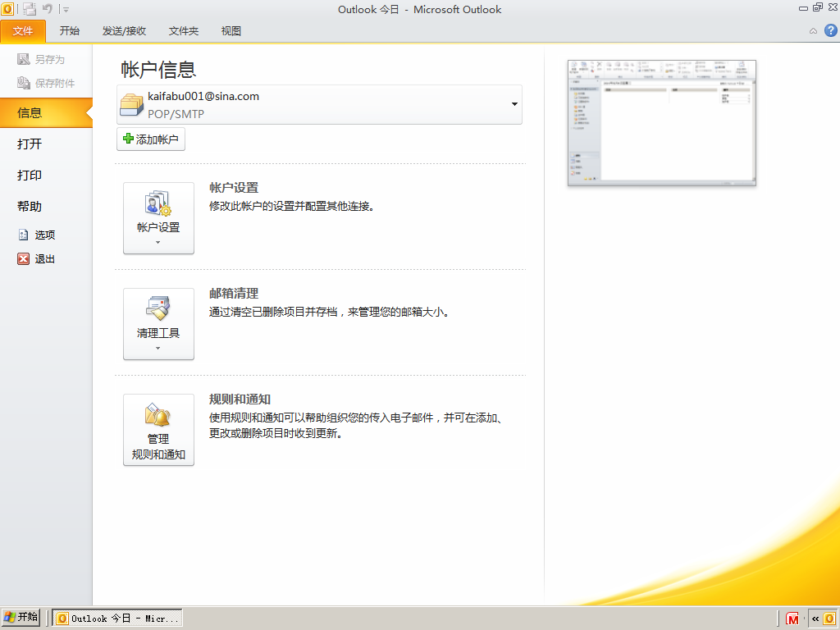Viewport: 840px width, 630px height.
Task: Open 选项 settings
Action: coord(46,235)
